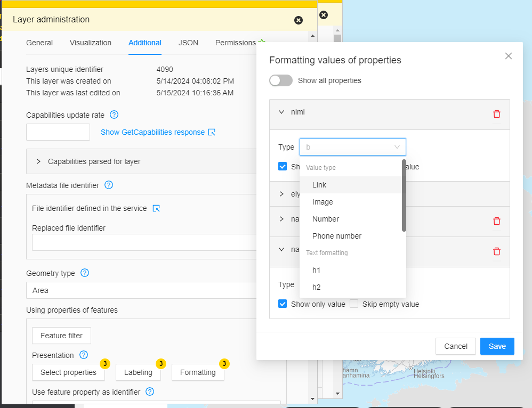Collapse the nimi property panel
This screenshot has width=532, height=408.
(281, 112)
